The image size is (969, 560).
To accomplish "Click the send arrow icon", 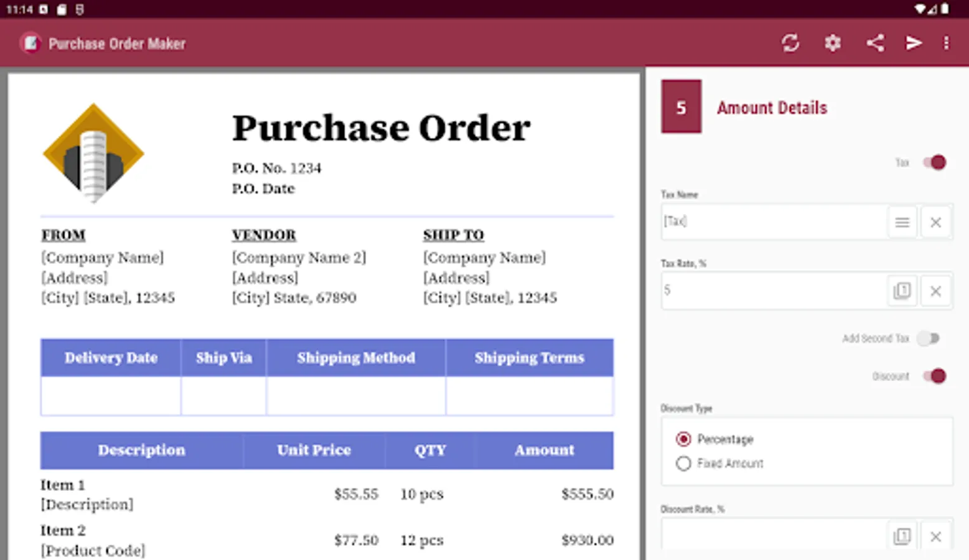I will pos(913,43).
